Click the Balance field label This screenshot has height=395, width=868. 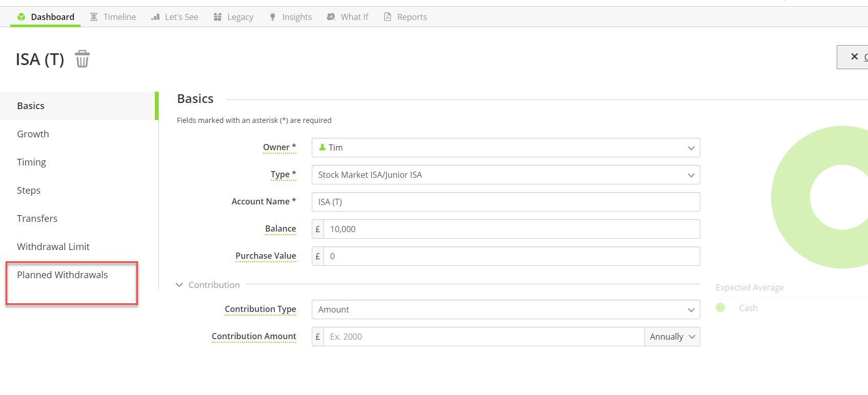[280, 229]
